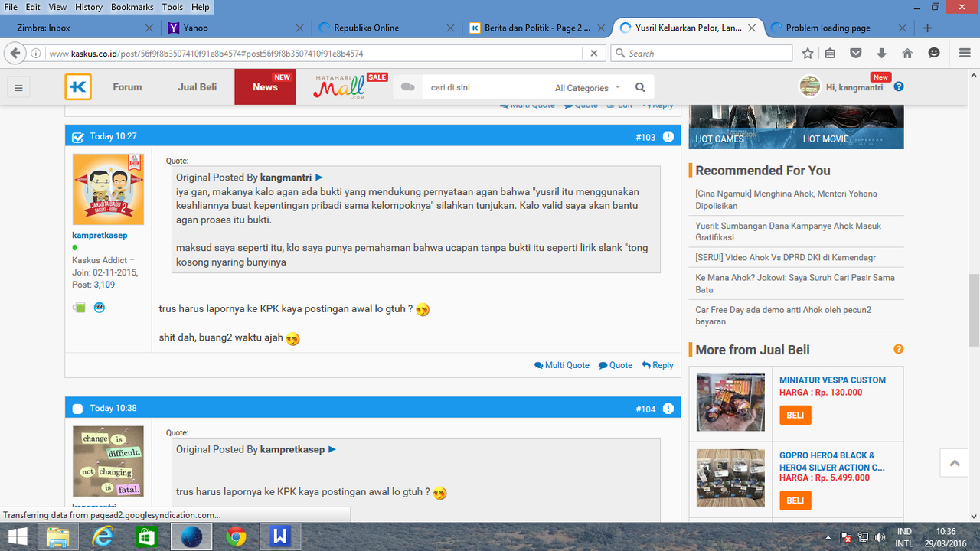Image resolution: width=980 pixels, height=551 pixels.
Task: Click the site info icon in URL bar
Action: click(36, 54)
